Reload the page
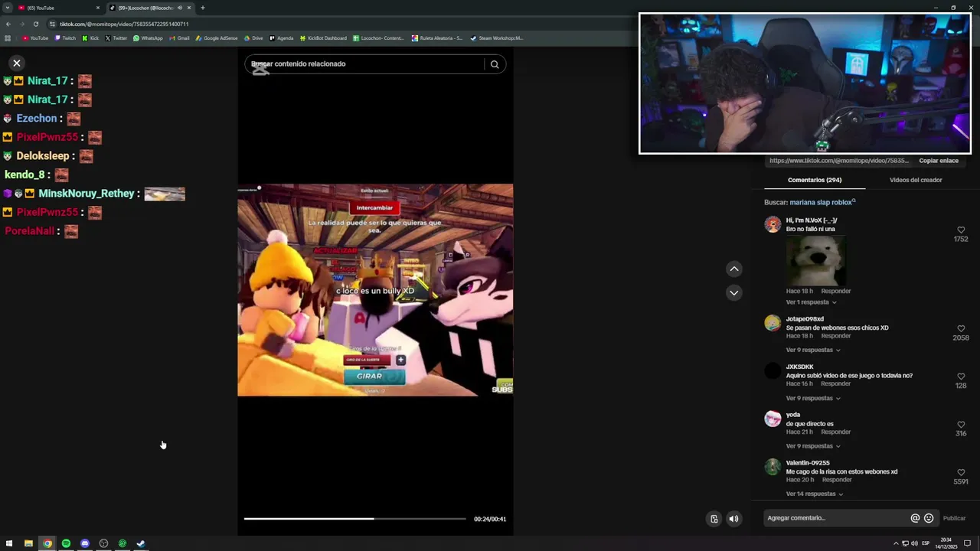 pos(35,24)
